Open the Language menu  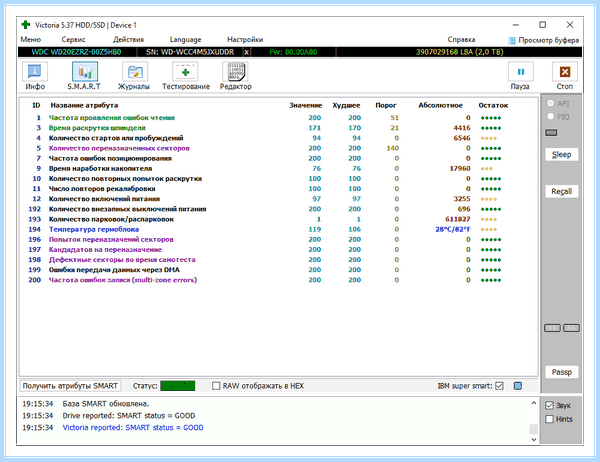(x=185, y=39)
